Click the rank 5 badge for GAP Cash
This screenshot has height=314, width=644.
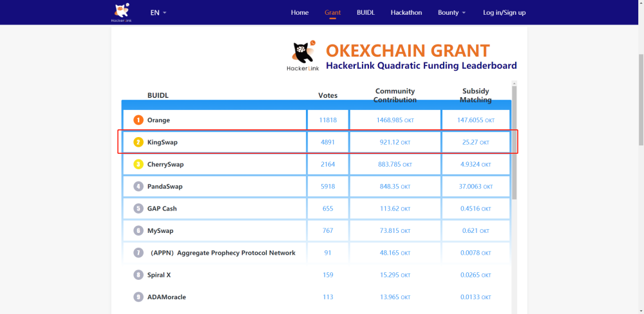tap(138, 208)
